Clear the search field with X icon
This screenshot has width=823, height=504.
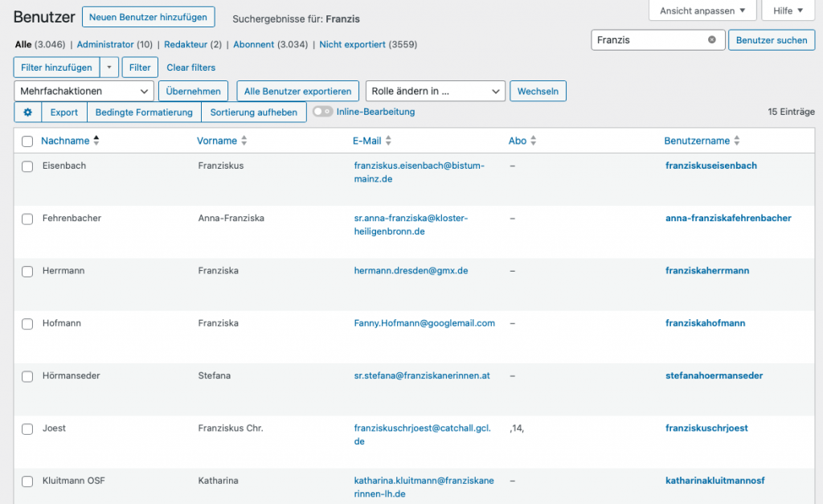click(711, 40)
